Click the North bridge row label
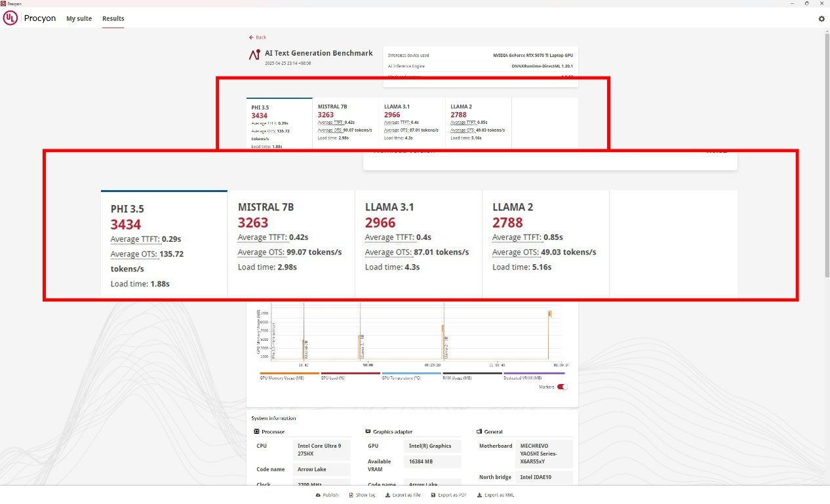The height and width of the screenshot is (504, 830). point(495,477)
